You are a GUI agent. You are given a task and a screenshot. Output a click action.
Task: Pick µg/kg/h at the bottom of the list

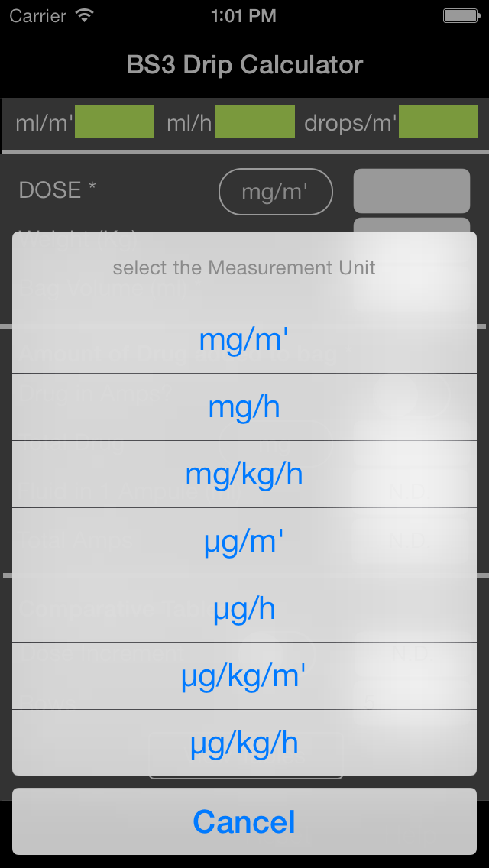(x=244, y=743)
